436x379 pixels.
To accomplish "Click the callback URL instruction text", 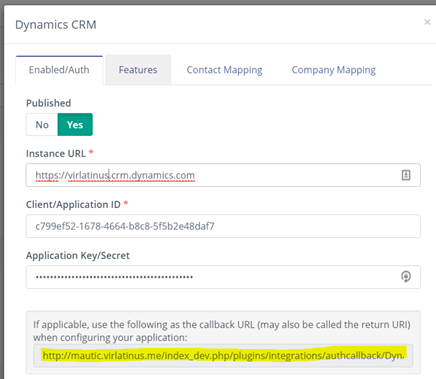I will 222,331.
